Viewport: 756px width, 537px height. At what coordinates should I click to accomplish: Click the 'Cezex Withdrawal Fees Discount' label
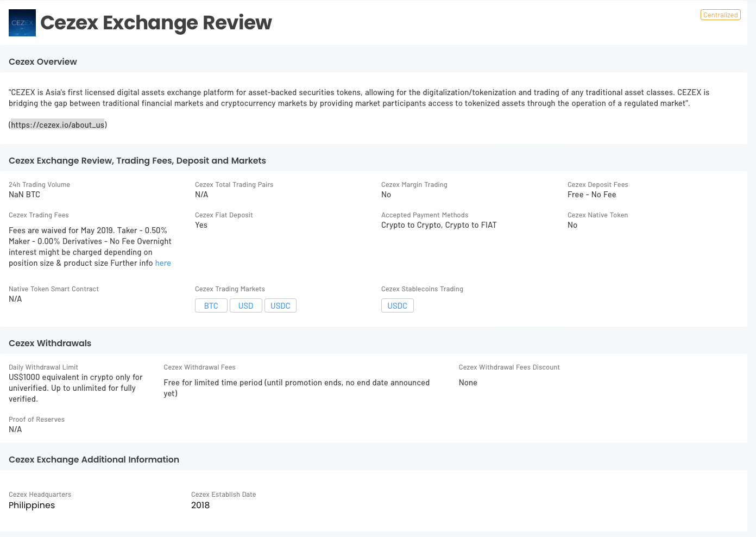pos(509,367)
